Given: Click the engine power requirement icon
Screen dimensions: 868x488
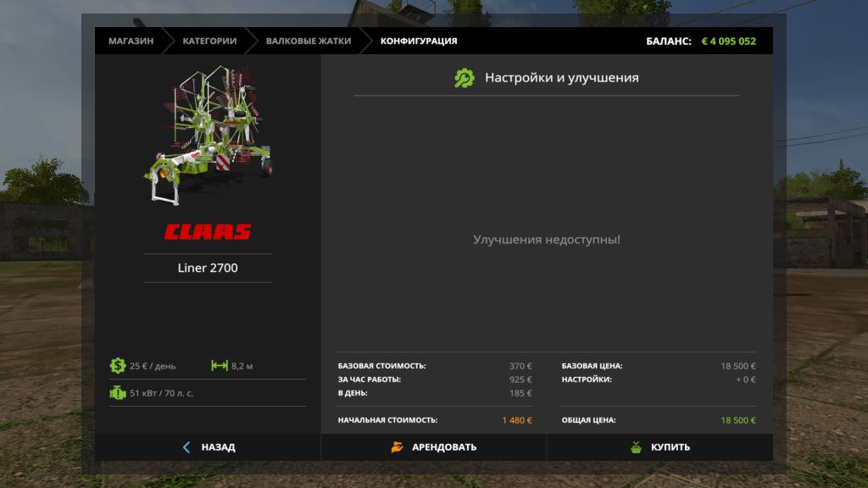Looking at the screenshot, I should [117, 393].
